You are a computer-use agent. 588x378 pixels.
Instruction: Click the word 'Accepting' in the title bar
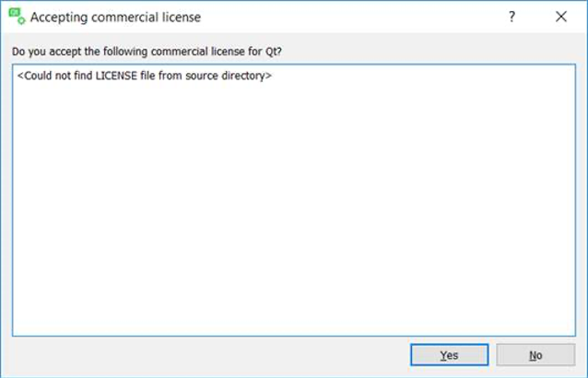point(58,17)
